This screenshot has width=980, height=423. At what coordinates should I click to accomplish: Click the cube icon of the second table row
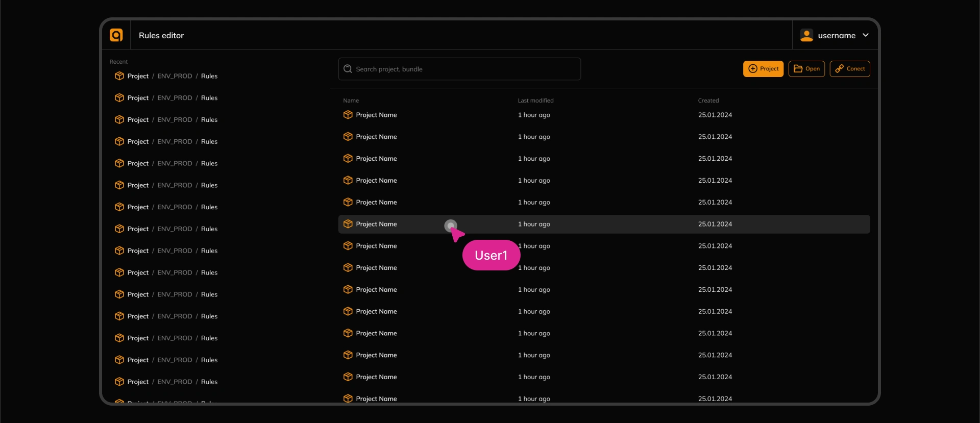click(x=348, y=137)
